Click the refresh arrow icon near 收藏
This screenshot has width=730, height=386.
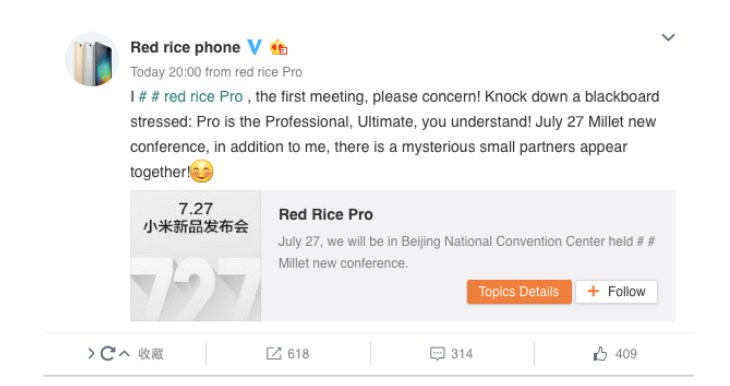[108, 353]
